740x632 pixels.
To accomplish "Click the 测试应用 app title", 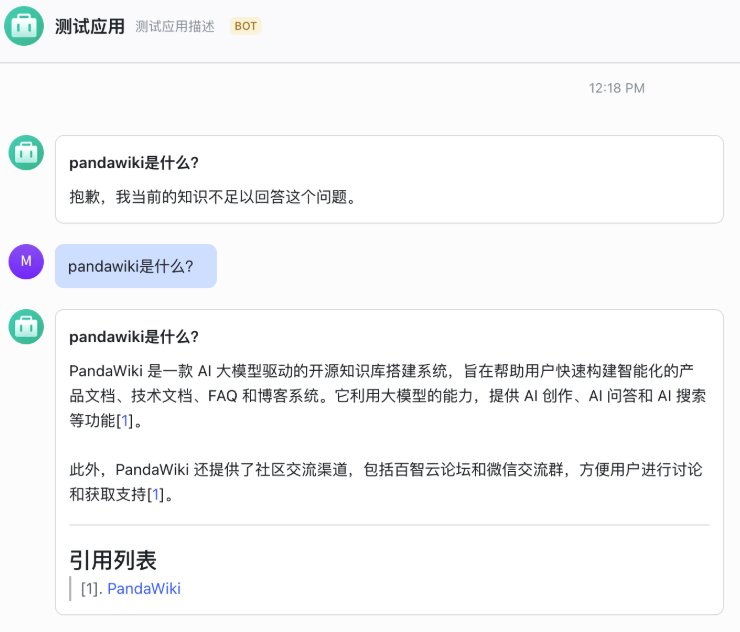I will [90, 26].
